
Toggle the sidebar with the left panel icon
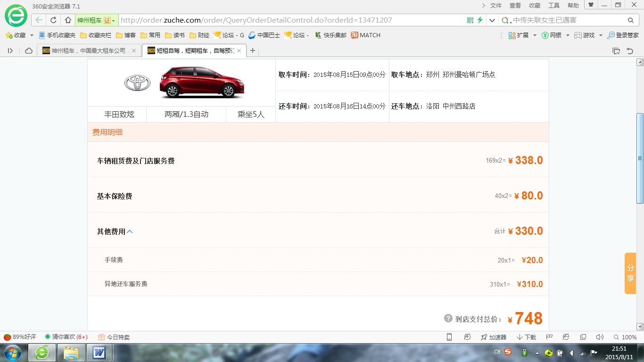(x=10, y=50)
